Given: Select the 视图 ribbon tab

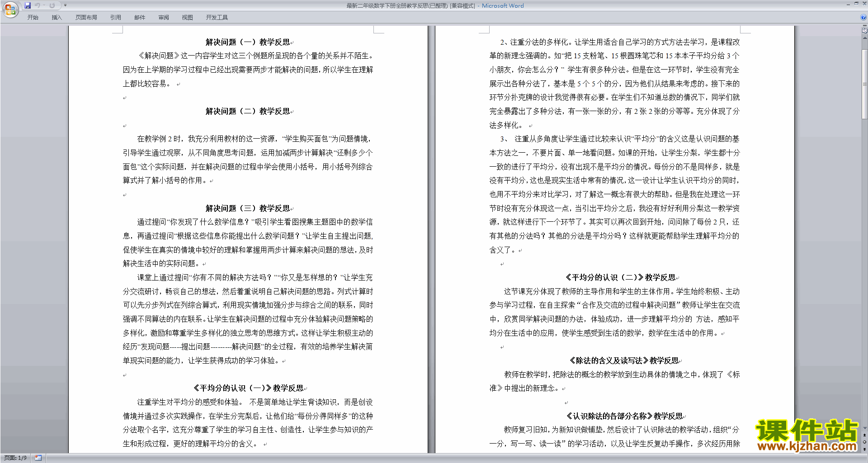Looking at the screenshot, I should 187,17.
